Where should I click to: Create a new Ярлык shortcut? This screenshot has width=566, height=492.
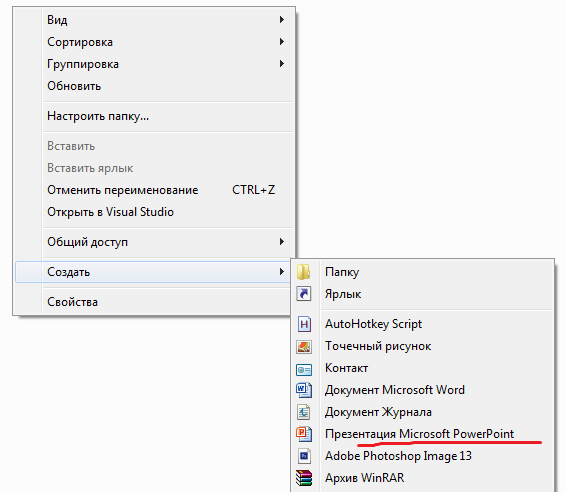[x=423, y=294]
